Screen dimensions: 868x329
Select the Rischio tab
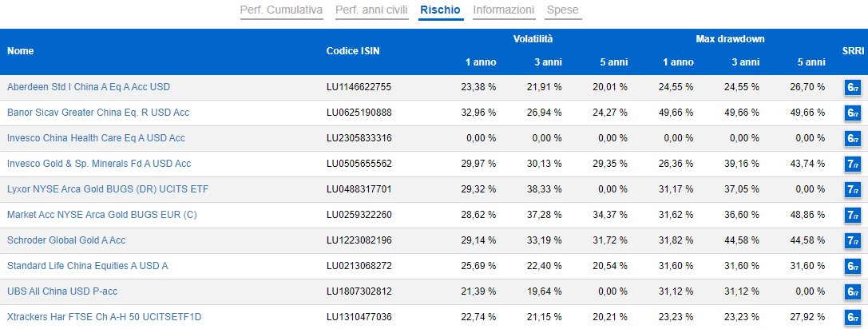coord(440,10)
